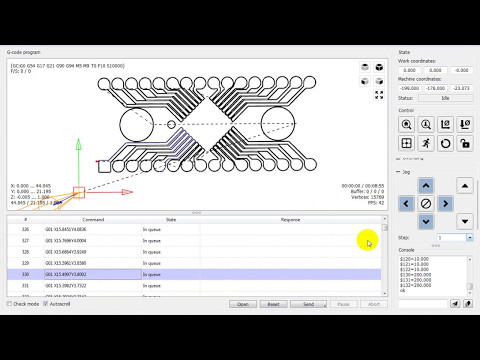This screenshot has height=360, width=480.
Task: Fit view with the expand-arrows icon
Action: click(379, 95)
